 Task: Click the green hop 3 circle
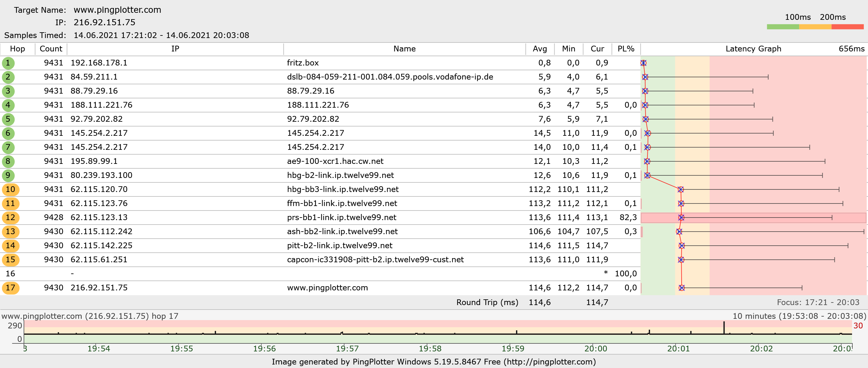8,91
